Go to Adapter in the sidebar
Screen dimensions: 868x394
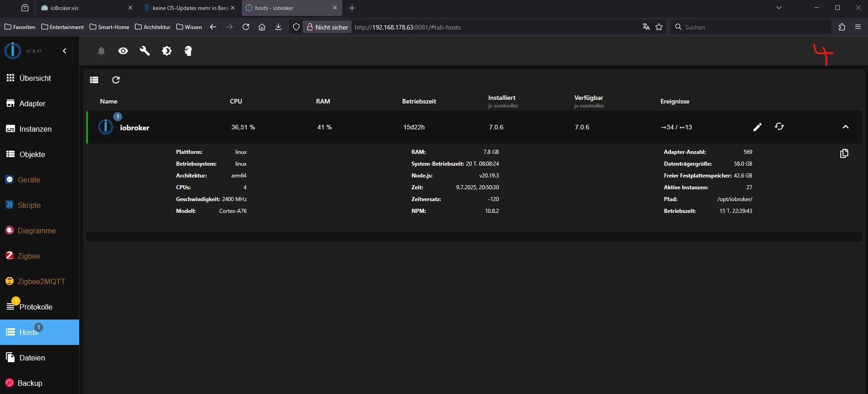tap(40, 103)
